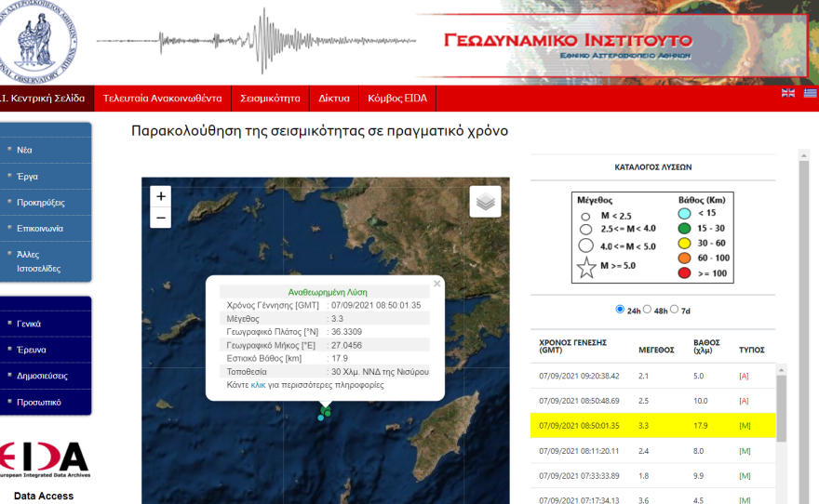Select the 7d time range

(x=675, y=310)
